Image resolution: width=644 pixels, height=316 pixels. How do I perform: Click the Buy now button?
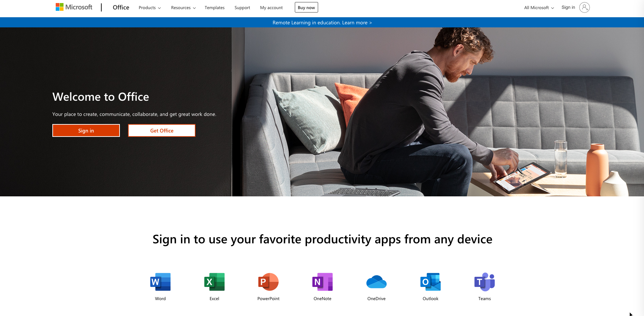click(x=306, y=7)
